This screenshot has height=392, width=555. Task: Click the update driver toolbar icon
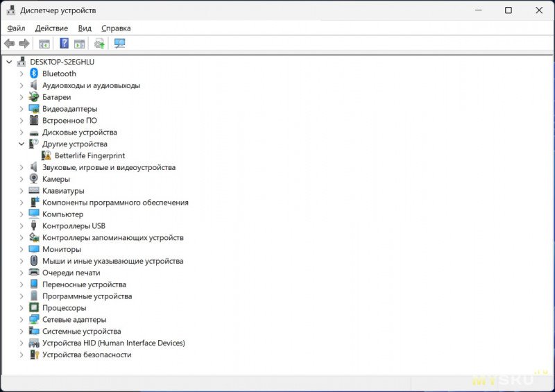[99, 44]
